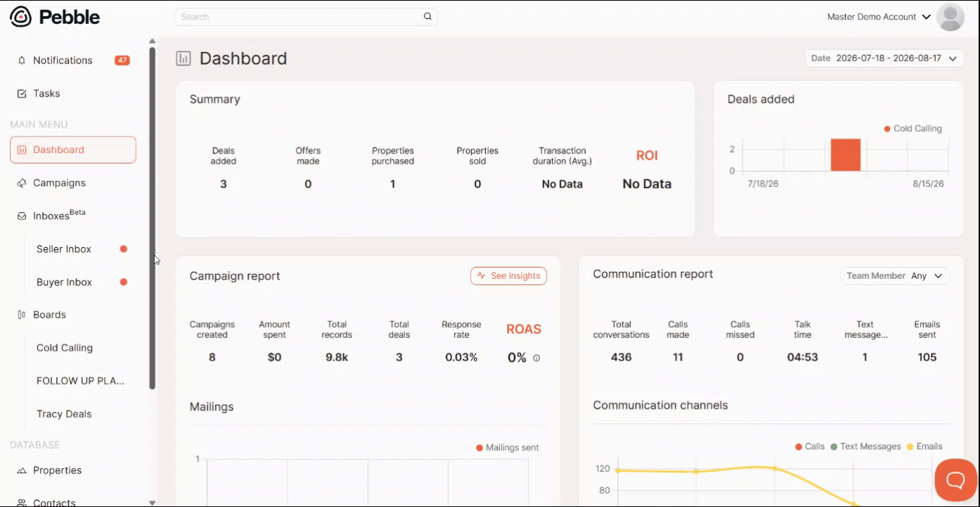
Task: Click the ROAS info circle icon
Action: [536, 358]
